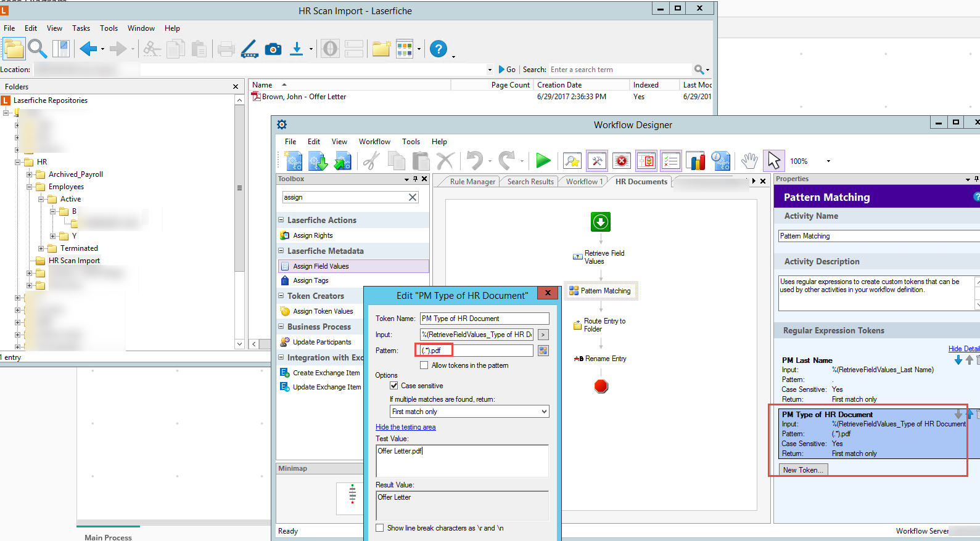Open the Location path dropdown arrow

click(x=490, y=70)
